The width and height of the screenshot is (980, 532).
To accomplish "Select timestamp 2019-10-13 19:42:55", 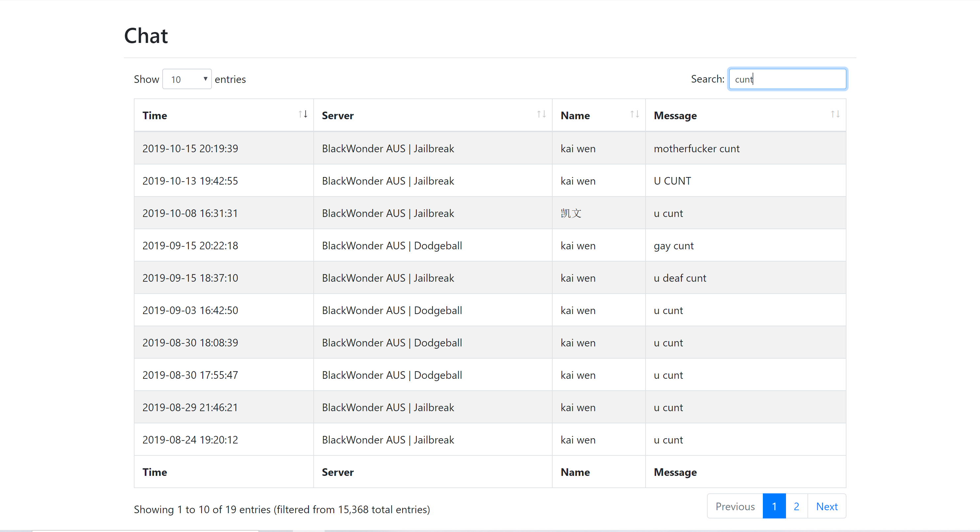I will pyautogui.click(x=190, y=181).
